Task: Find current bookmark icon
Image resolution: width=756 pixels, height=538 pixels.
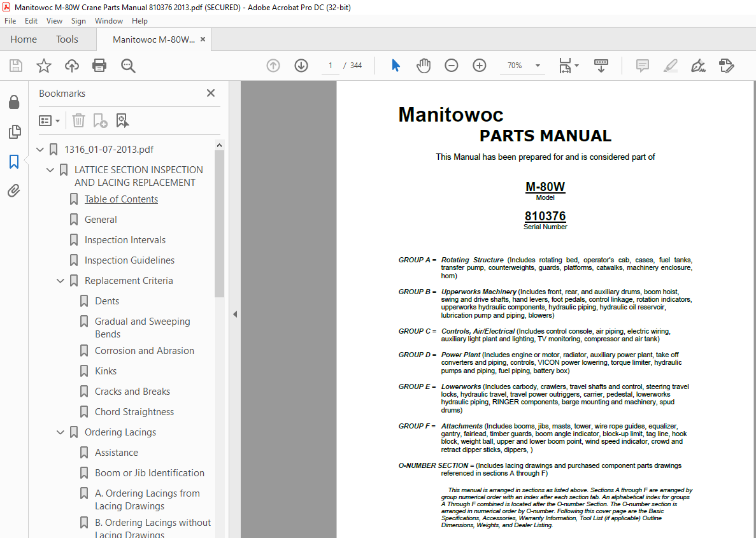Action: click(122, 120)
